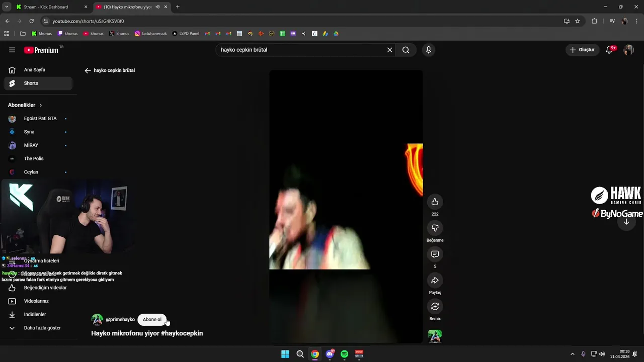Image resolution: width=644 pixels, height=362 pixels.
Task: Show hidden system tray icons
Action: [572, 354]
